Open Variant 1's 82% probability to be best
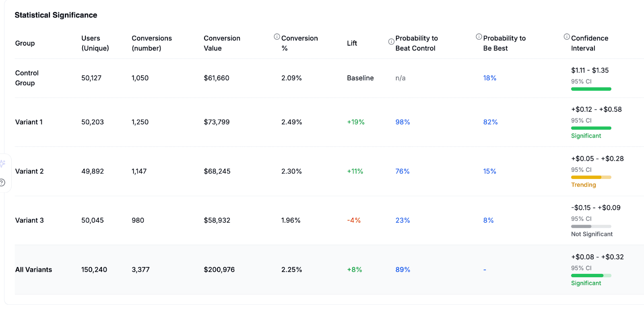 click(x=490, y=122)
